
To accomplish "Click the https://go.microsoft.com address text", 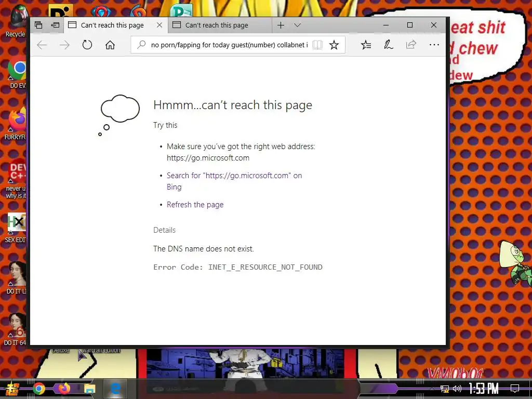I will tap(208, 158).
